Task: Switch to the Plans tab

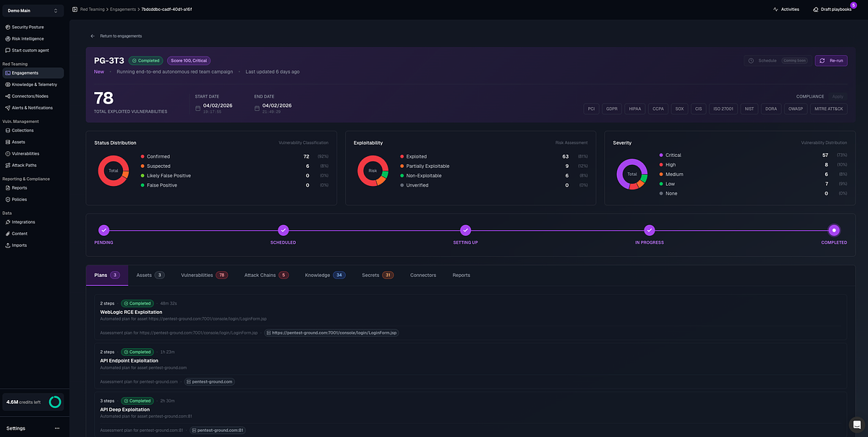Action: click(107, 275)
